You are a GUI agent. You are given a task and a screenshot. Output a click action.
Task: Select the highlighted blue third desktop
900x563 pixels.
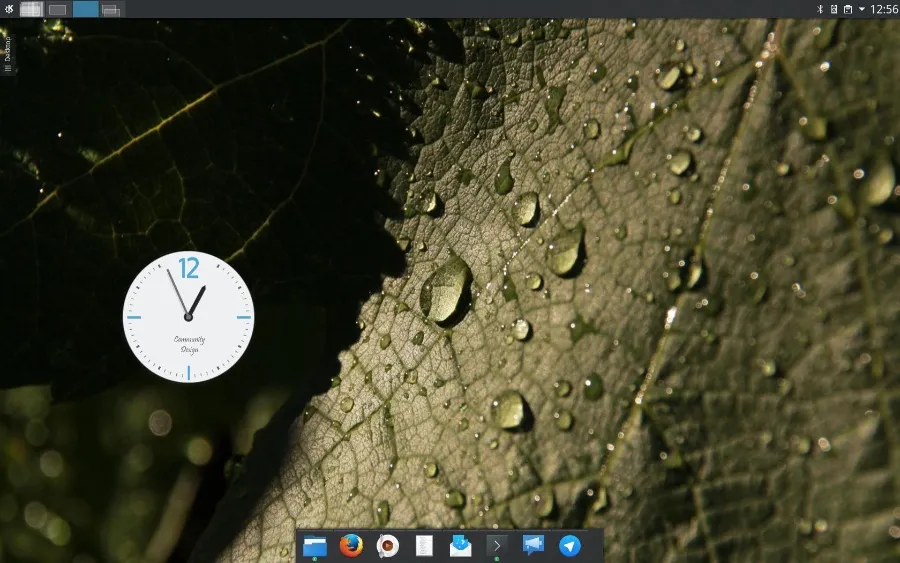[x=85, y=9]
